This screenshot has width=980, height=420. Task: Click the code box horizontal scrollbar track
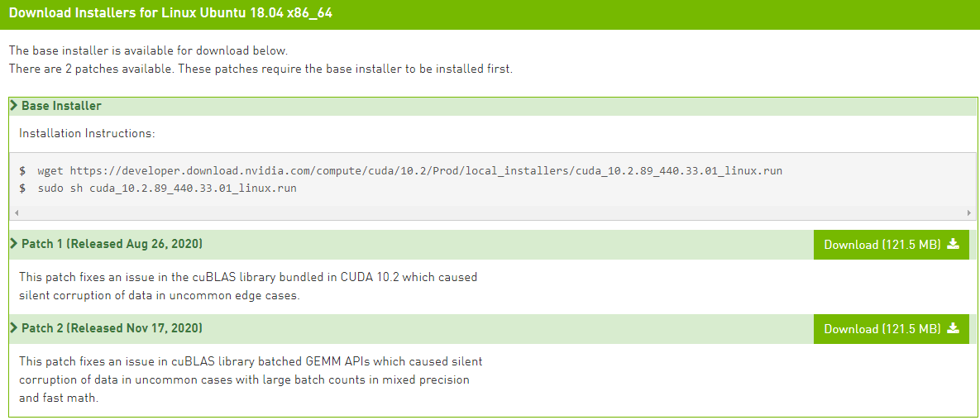click(x=492, y=212)
